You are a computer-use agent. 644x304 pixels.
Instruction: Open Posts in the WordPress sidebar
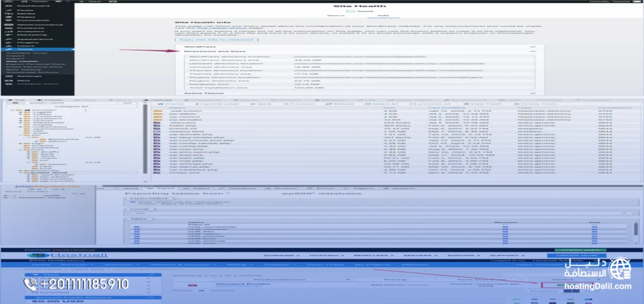[25, 10]
